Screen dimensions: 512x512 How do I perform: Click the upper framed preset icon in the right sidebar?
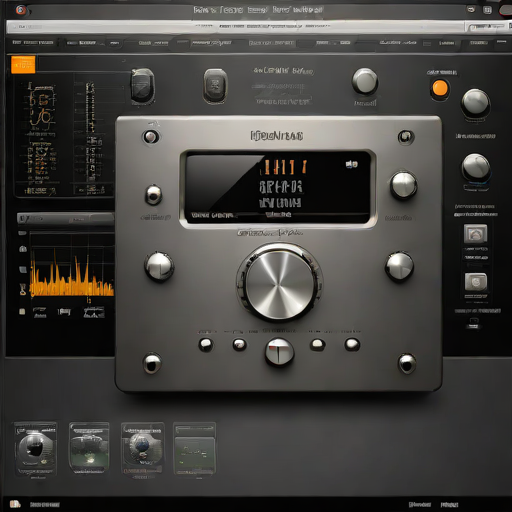click(475, 234)
